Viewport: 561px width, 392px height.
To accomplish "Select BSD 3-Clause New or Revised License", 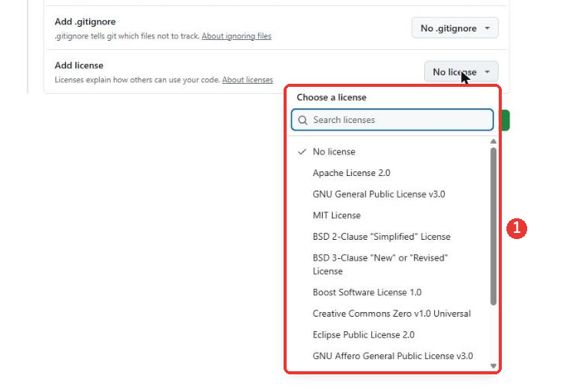I will tap(390, 264).
